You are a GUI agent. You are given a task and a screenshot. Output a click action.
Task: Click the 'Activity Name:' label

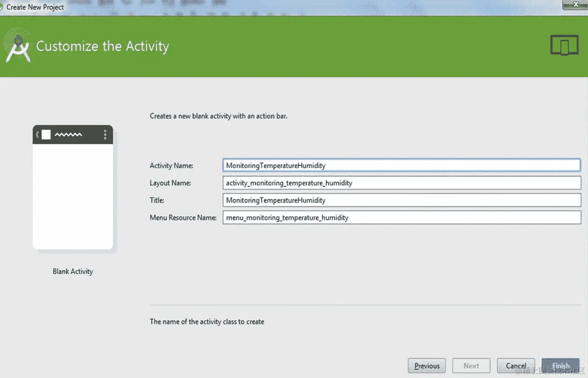171,165
